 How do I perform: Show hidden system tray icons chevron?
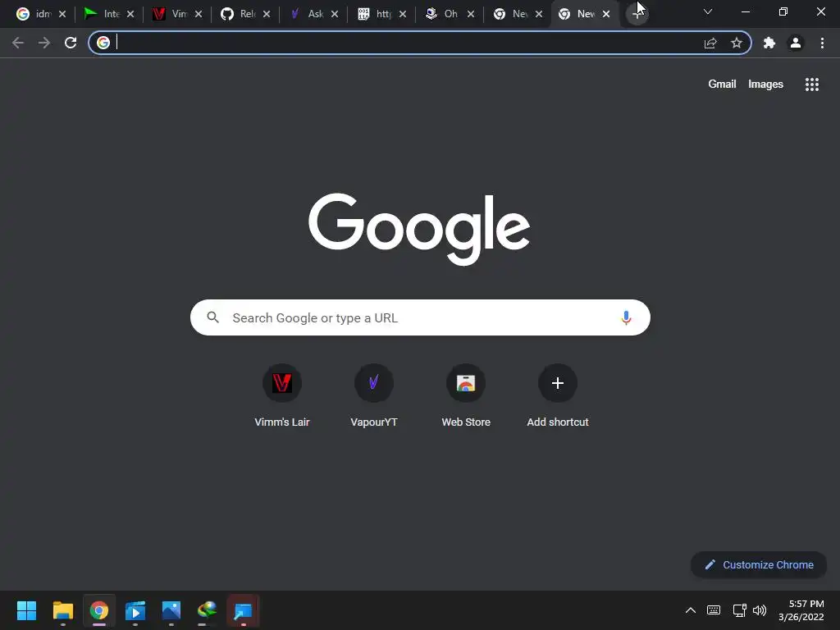[691, 610]
